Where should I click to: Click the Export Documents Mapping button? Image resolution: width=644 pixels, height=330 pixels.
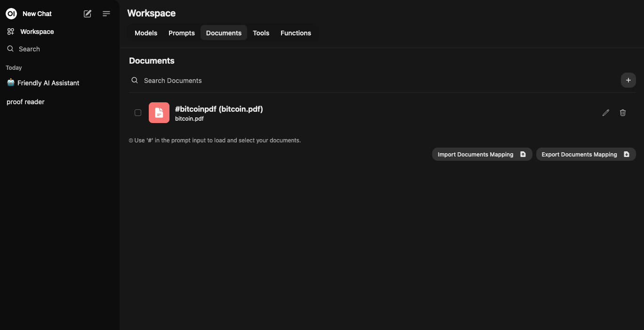586,154
